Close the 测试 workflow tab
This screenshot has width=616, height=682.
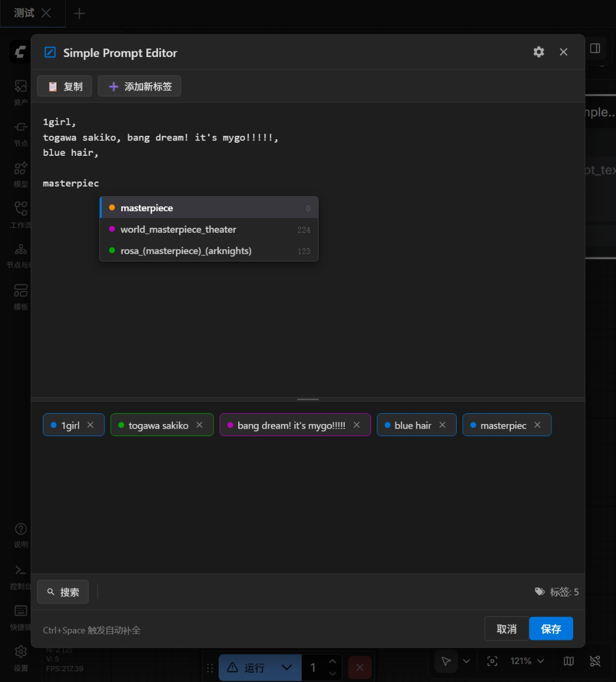pos(46,13)
